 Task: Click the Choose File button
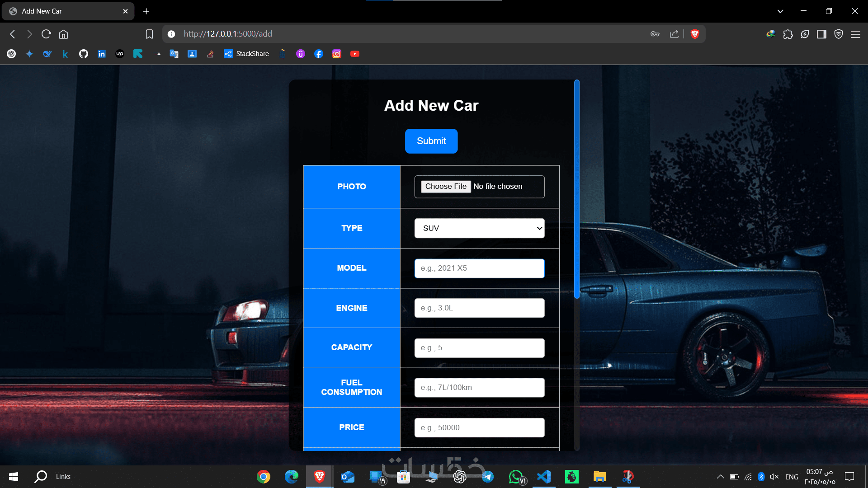click(446, 187)
